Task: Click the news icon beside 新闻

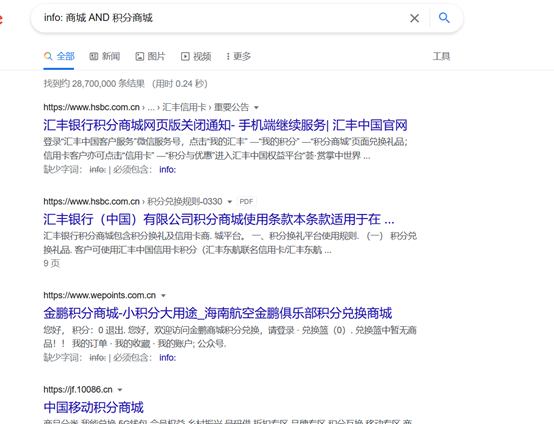Action: (x=94, y=56)
